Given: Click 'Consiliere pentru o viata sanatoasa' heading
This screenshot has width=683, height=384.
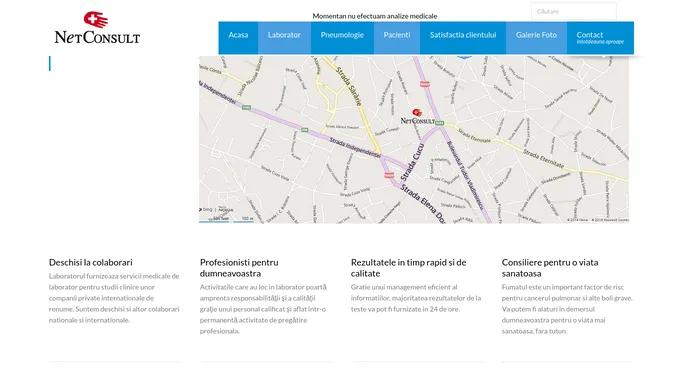Looking at the screenshot, I should pos(550,268).
